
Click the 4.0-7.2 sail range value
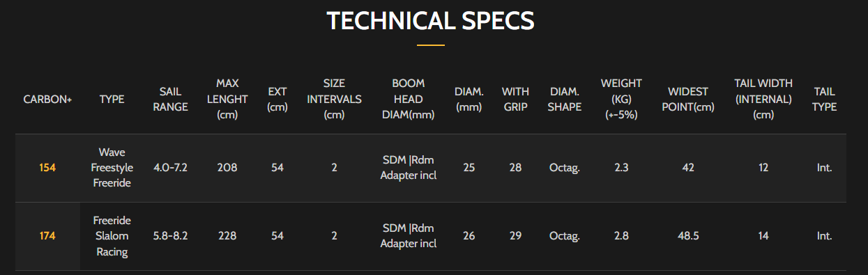tap(171, 168)
